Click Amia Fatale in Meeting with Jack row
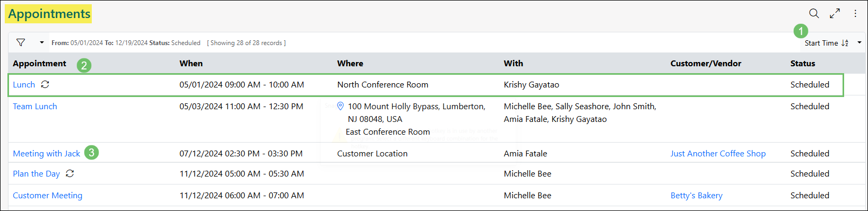This screenshot has height=211, width=868. tap(525, 154)
